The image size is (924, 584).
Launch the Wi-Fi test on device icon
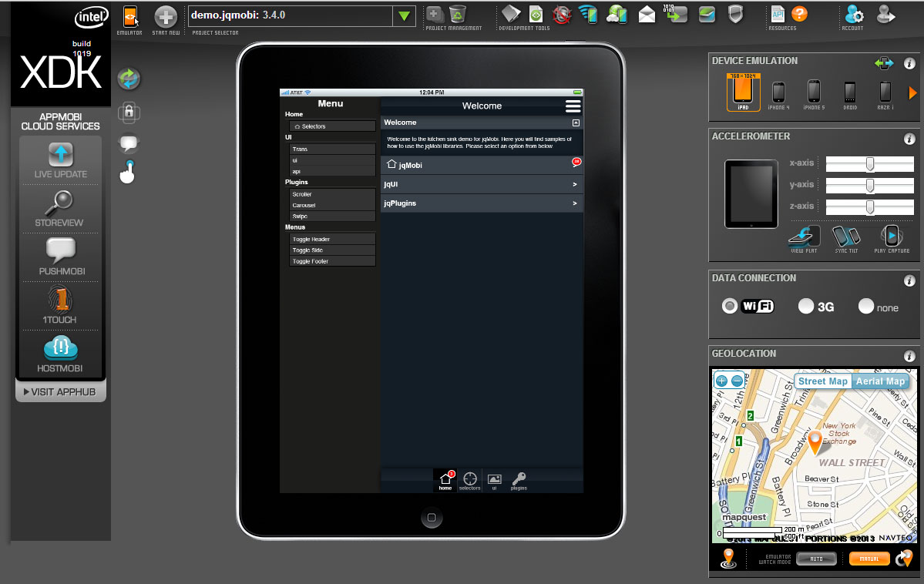tap(588, 14)
